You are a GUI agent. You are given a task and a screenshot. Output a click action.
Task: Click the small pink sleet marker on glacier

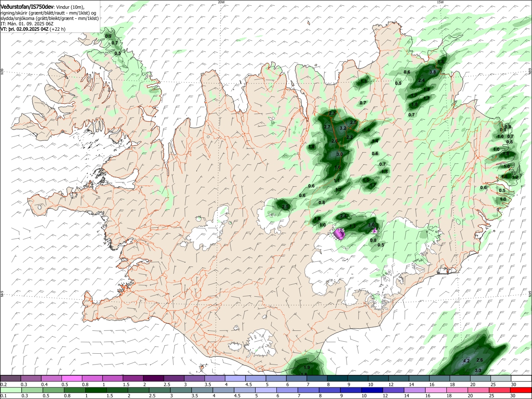tap(374, 230)
